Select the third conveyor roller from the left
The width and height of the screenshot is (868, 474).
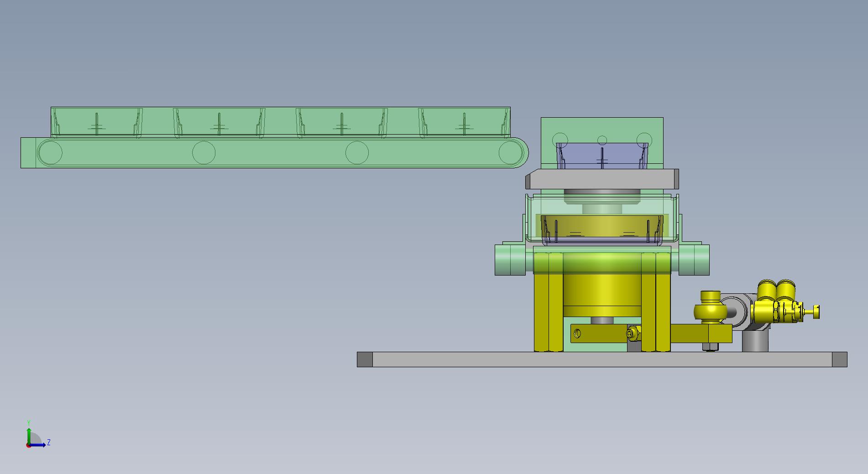coord(357,152)
